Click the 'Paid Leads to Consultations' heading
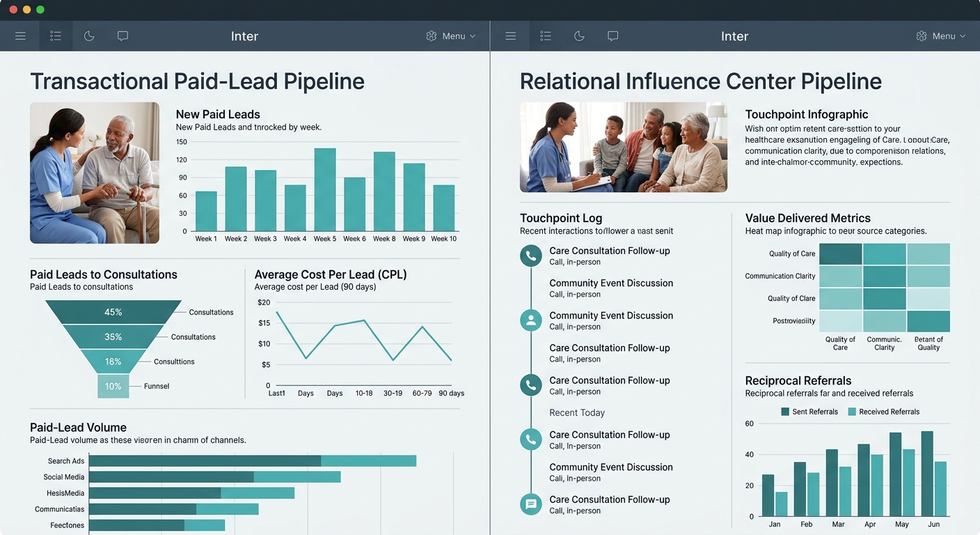Viewport: 980px width, 535px height. point(104,274)
